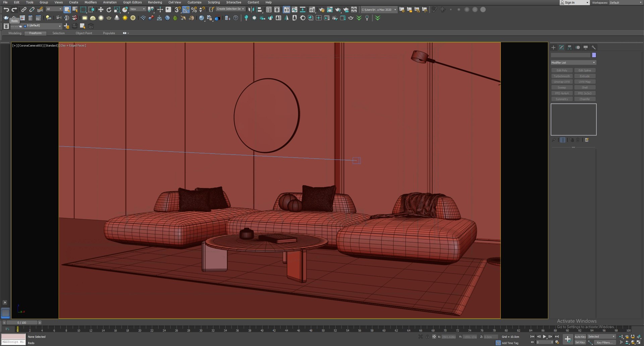The height and width of the screenshot is (346, 644).
Task: Click the Undo arrow icon
Action: 6,10
